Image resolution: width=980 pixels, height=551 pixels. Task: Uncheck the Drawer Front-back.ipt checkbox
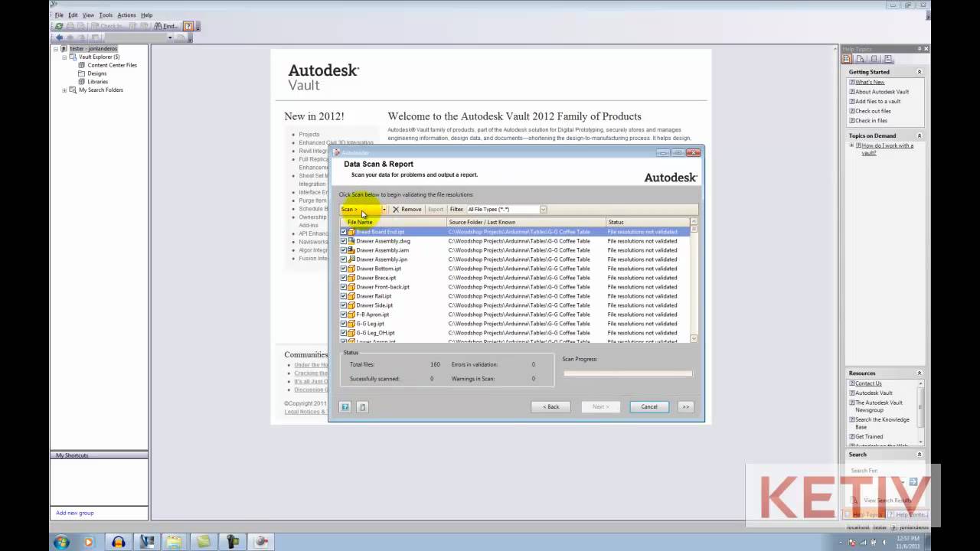344,287
